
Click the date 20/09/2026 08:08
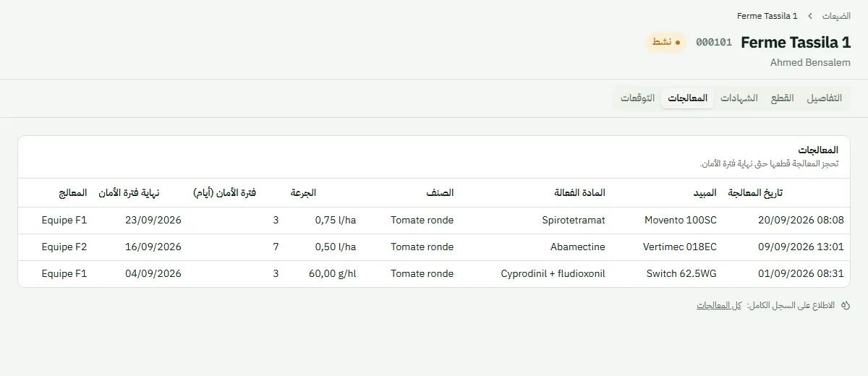pyautogui.click(x=801, y=220)
